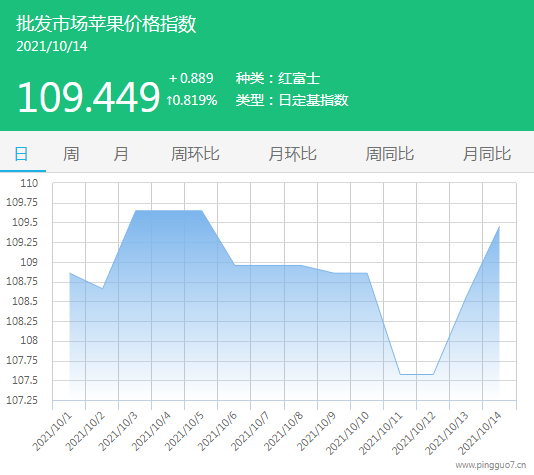
Task: Open the 月 monthly tab
Action: coord(121,154)
